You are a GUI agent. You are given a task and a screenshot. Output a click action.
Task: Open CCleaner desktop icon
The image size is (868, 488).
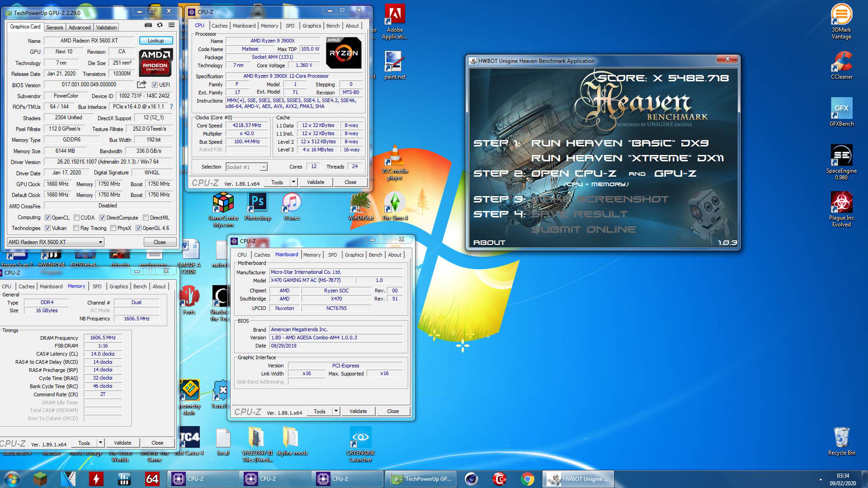[x=841, y=65]
